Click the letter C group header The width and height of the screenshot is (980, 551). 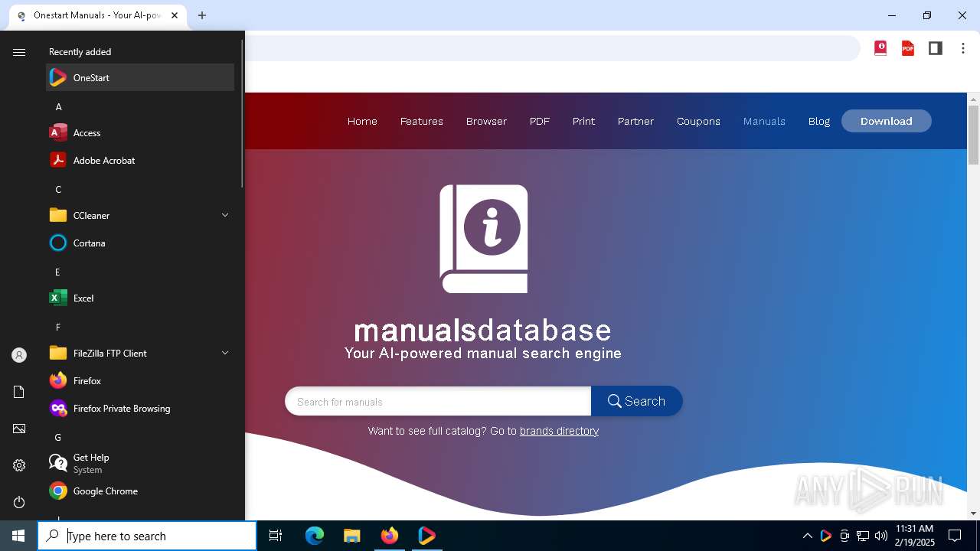tap(58, 189)
